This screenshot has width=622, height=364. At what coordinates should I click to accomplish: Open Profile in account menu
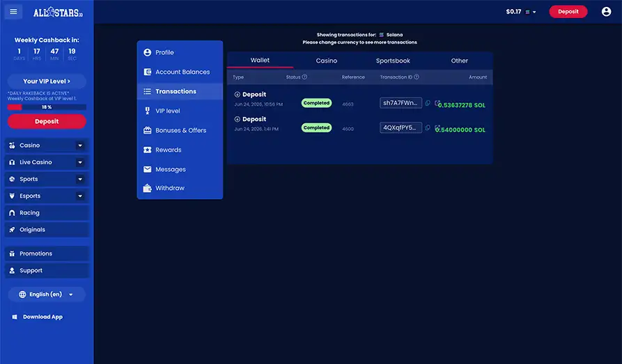tap(180, 52)
